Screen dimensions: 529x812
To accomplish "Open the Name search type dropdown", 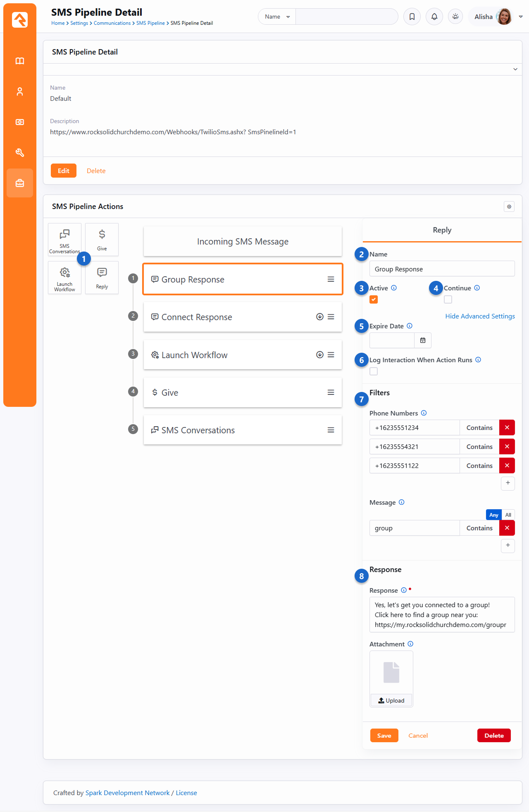I will pos(277,17).
